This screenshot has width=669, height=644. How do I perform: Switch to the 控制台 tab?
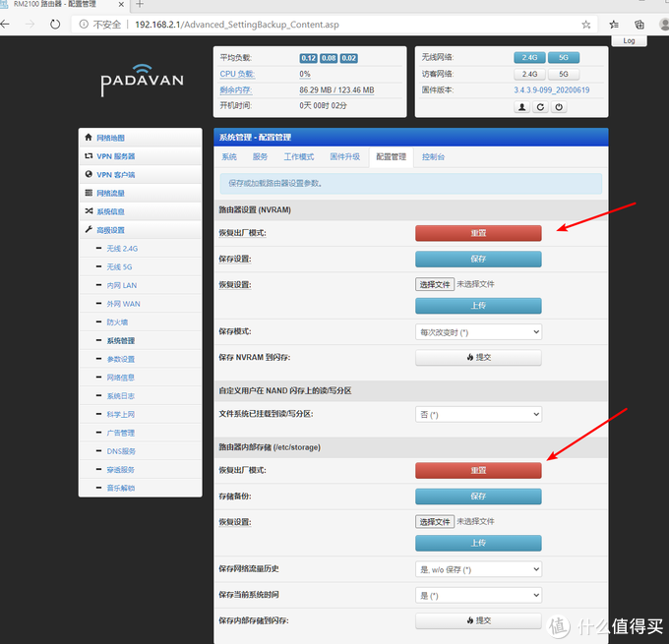coord(433,157)
